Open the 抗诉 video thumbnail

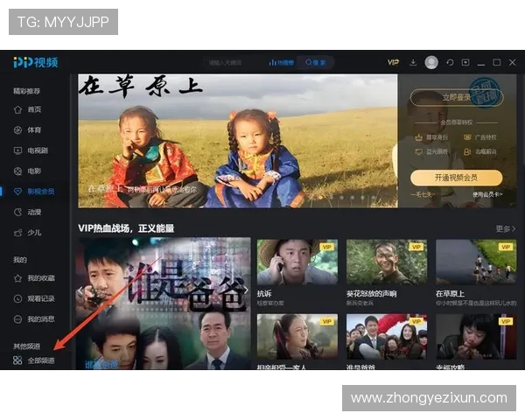pyautogui.click(x=297, y=262)
